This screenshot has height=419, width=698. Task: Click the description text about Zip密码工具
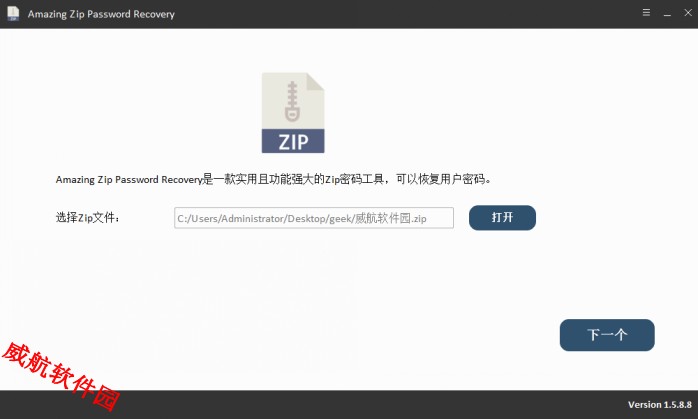coord(273,179)
